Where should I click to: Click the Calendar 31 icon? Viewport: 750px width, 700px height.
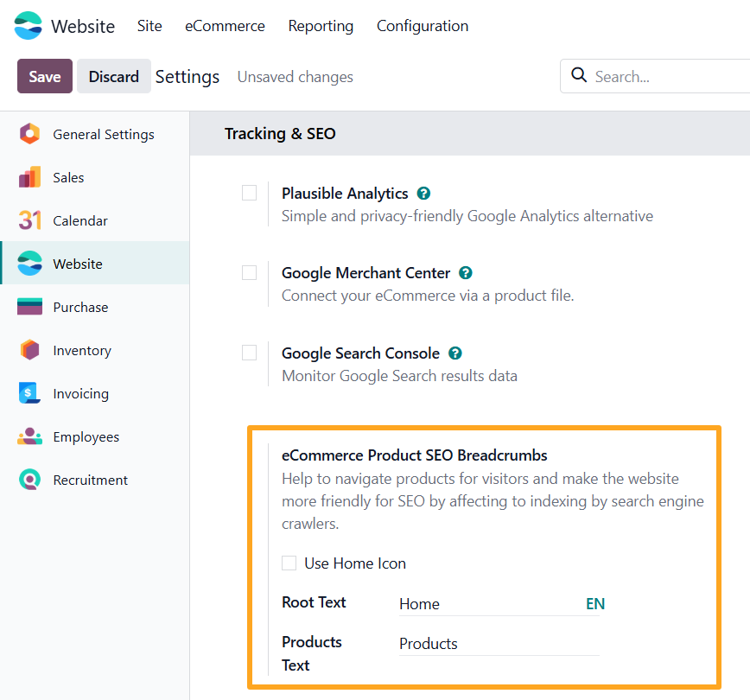click(x=29, y=220)
